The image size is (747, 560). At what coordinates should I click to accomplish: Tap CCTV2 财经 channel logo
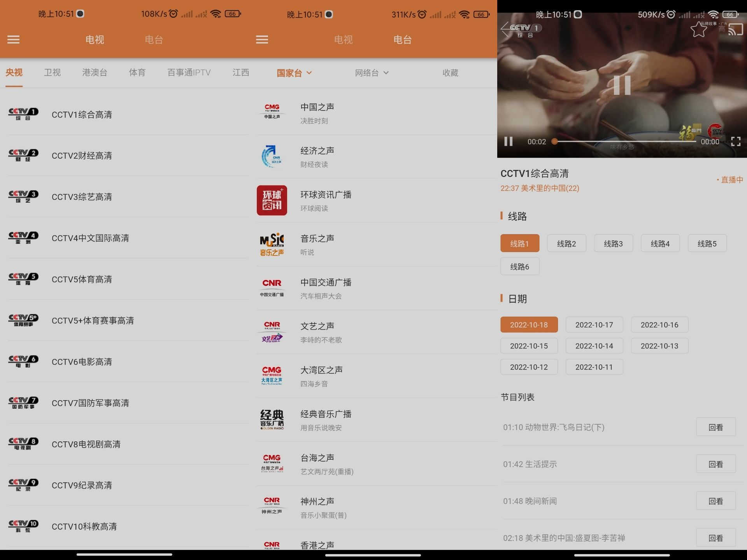(x=23, y=155)
